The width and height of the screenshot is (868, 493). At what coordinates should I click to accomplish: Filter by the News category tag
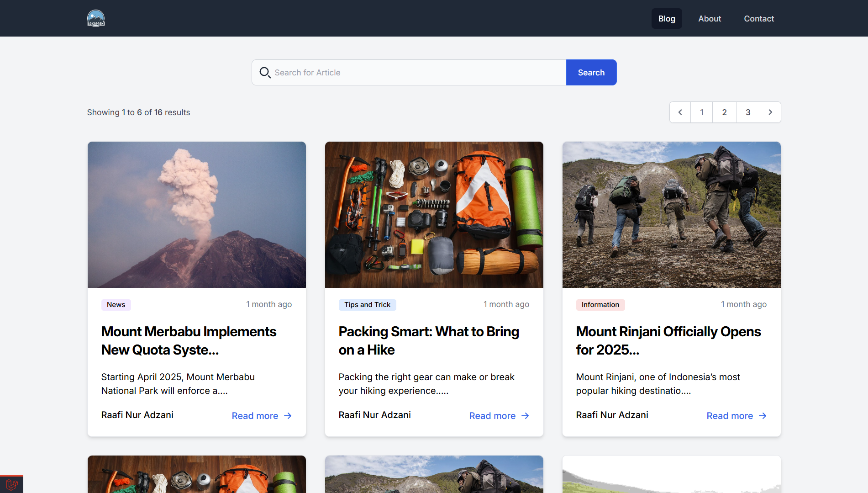click(116, 305)
